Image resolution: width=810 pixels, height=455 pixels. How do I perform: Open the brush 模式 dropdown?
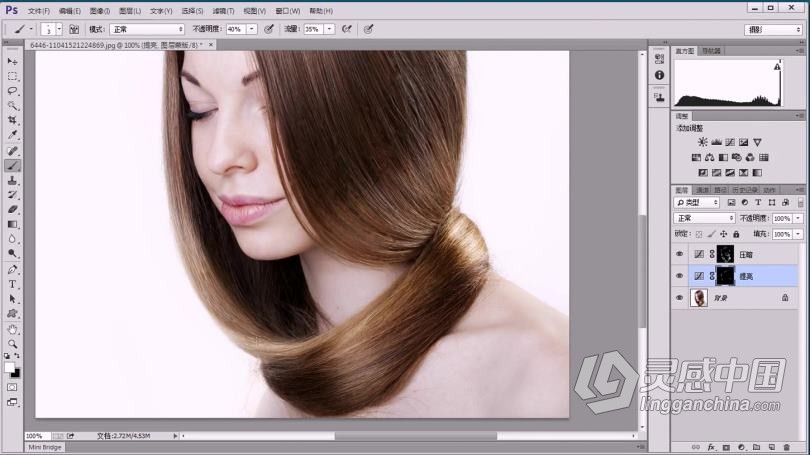[x=147, y=29]
